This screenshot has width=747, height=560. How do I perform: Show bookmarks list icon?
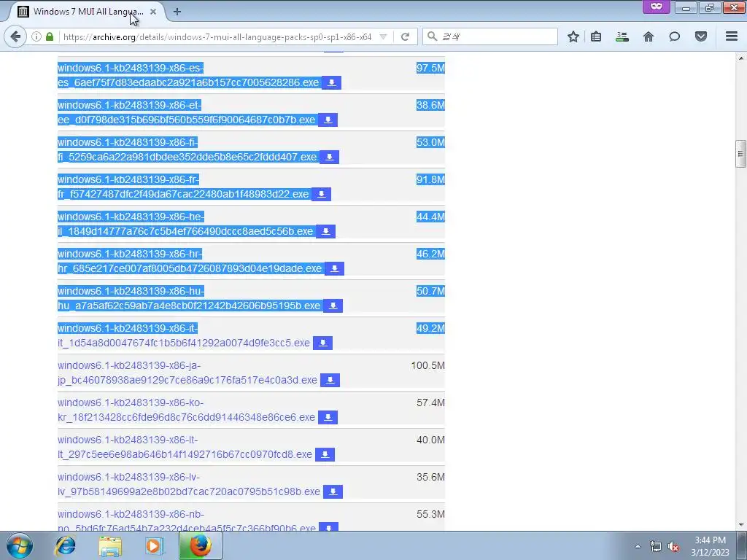tap(596, 36)
